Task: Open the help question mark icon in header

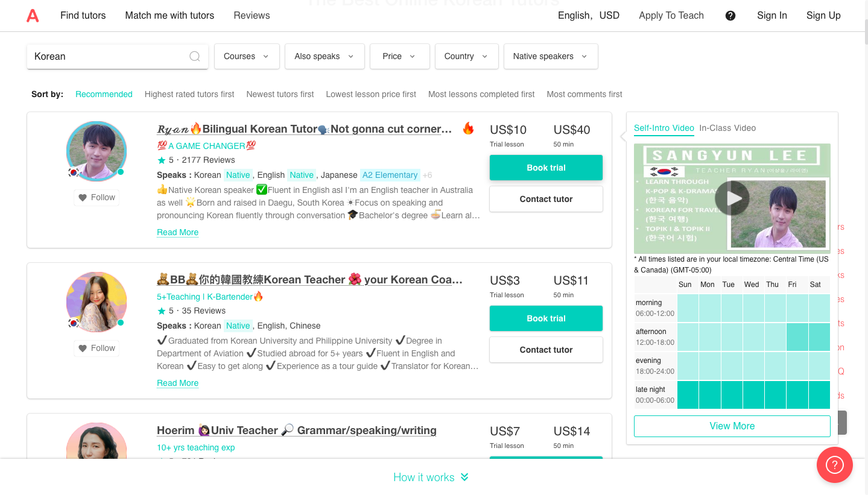Action: (x=730, y=16)
